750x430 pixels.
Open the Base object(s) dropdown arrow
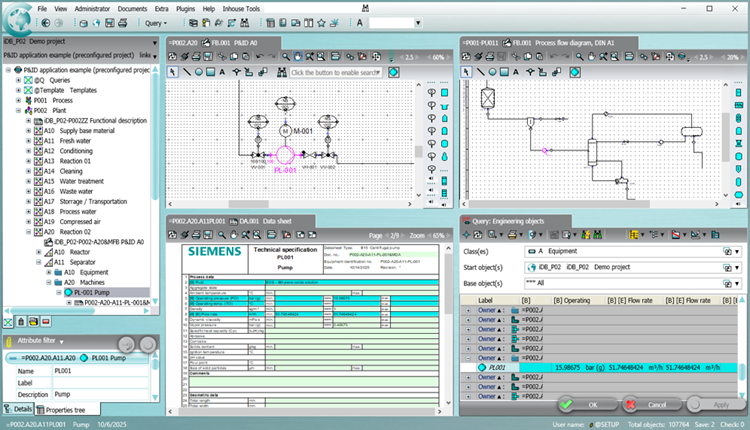pos(737,284)
